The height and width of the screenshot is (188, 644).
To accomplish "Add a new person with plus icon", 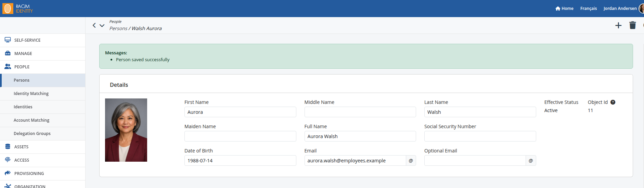I will 618,25.
